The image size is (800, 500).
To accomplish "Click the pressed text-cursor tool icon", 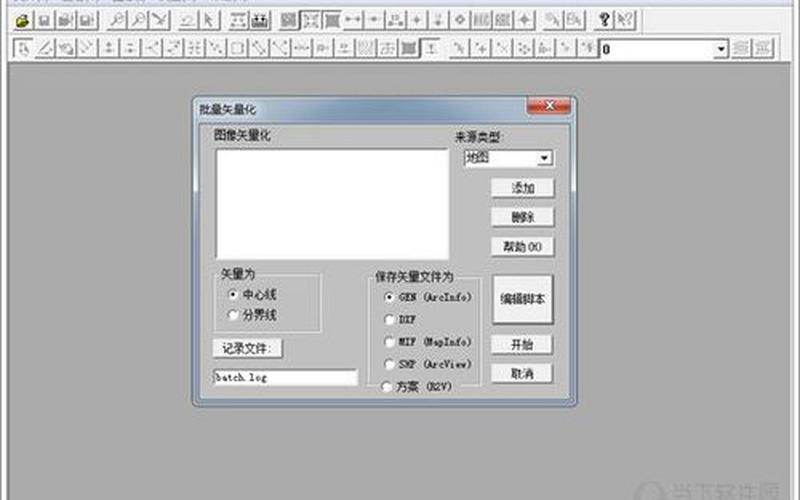I will point(431,48).
